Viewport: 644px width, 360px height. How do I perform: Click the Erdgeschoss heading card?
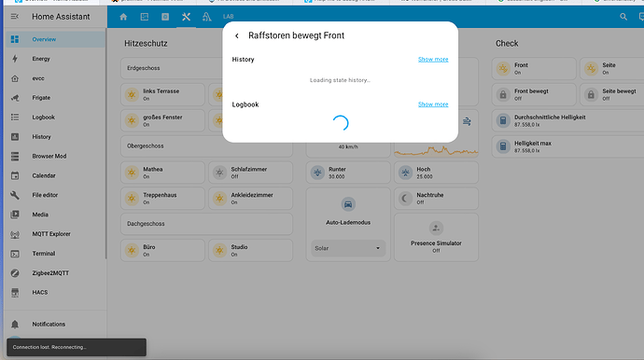(172, 68)
